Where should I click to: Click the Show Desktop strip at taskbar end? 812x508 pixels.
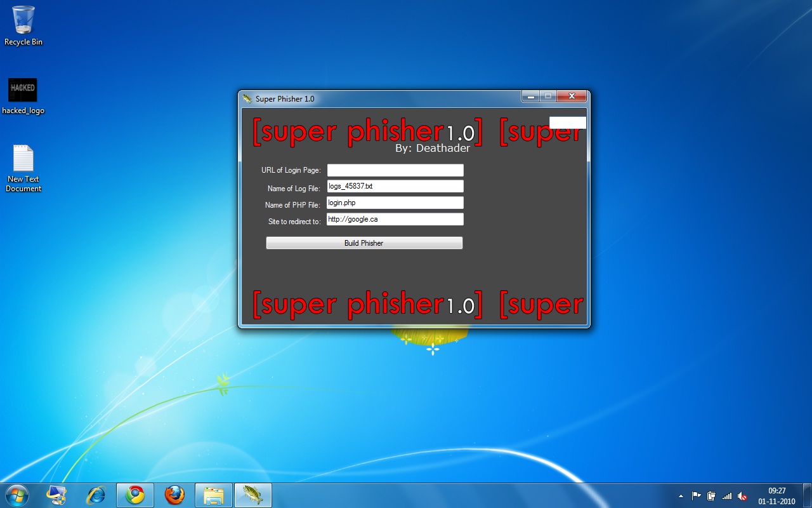coord(807,495)
